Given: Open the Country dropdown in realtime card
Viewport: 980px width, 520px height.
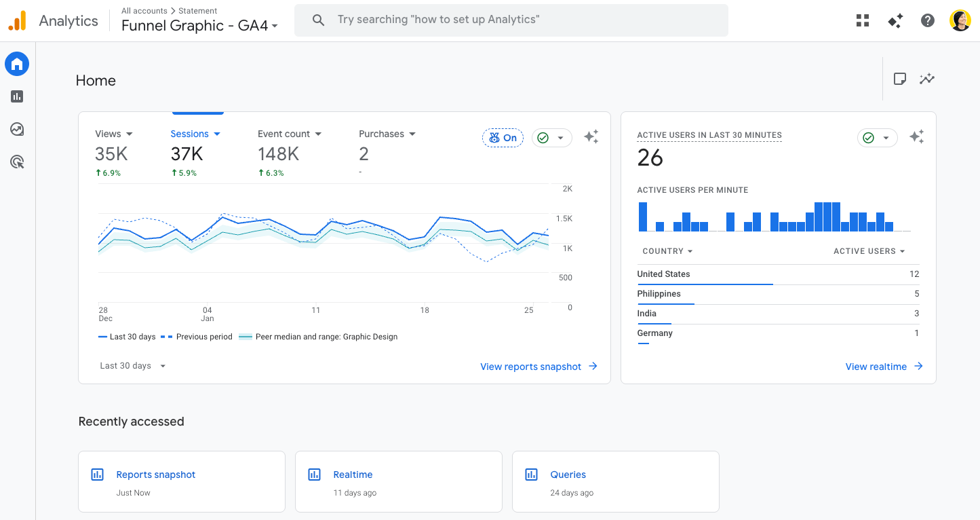Looking at the screenshot, I should (667, 250).
